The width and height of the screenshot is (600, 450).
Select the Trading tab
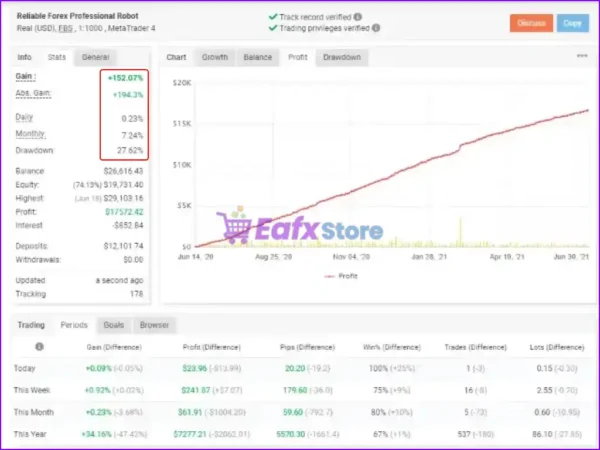point(31,325)
